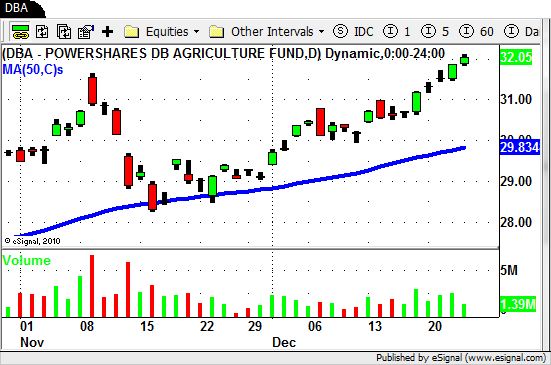This screenshot has width=551, height=365.
Task: Click the 13 date label on time axis
Action: click(375, 326)
